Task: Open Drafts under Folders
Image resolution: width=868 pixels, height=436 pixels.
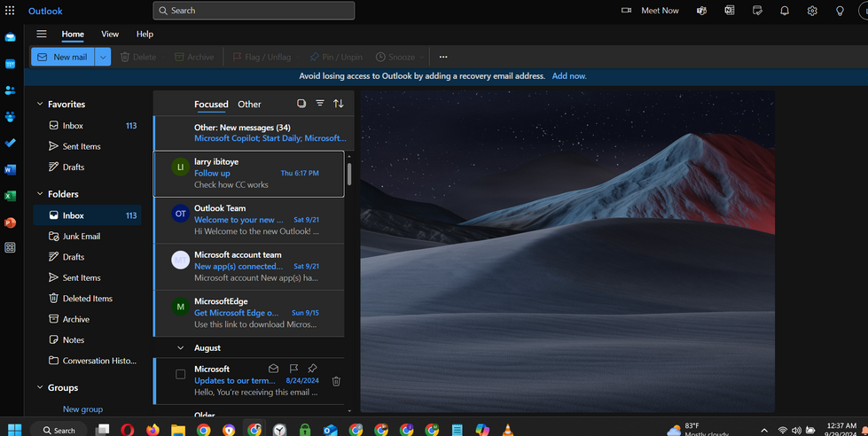Action: pos(88,257)
